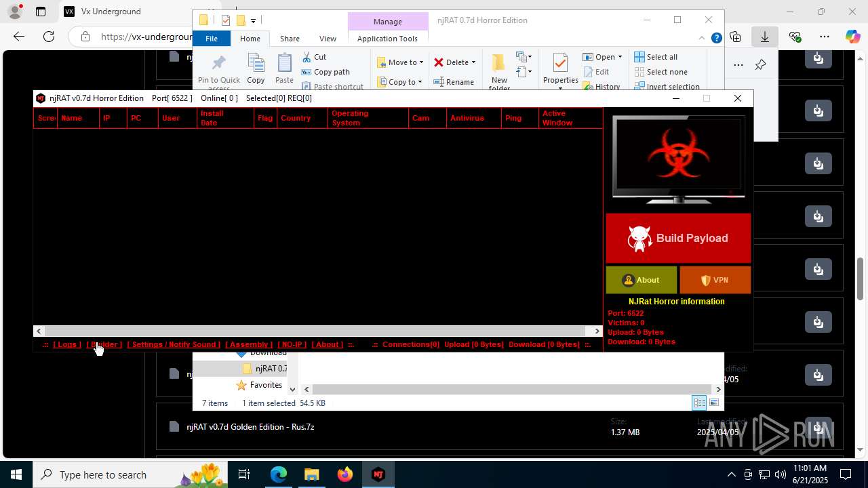Viewport: 868px width, 488px height.
Task: Click the Install Date column header
Action: pyautogui.click(x=226, y=118)
